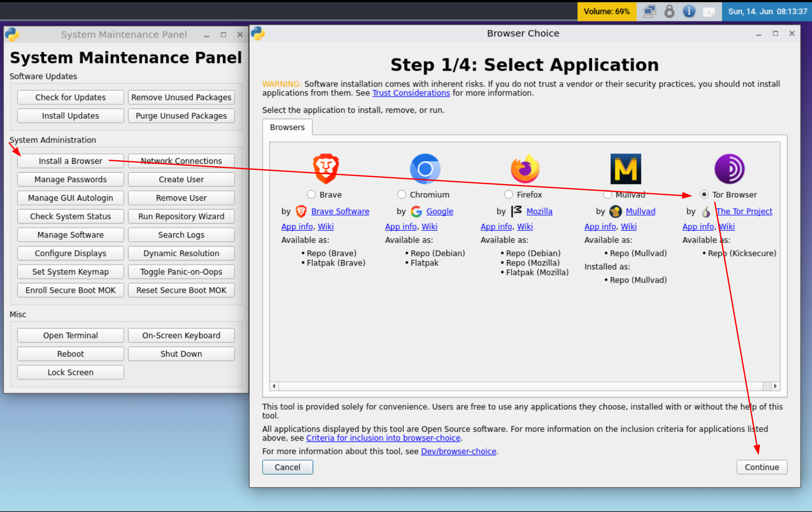Open Wiki link for Mullvad
This screenshot has width=812, height=512.
click(x=629, y=227)
